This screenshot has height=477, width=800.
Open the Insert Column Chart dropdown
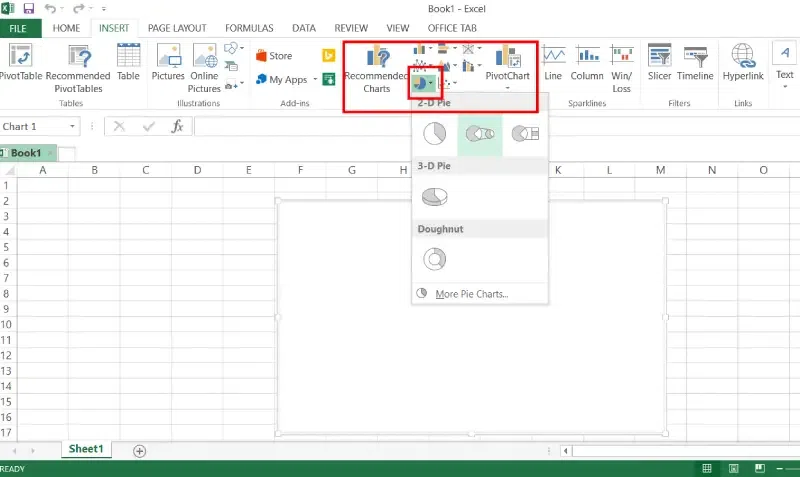point(422,49)
